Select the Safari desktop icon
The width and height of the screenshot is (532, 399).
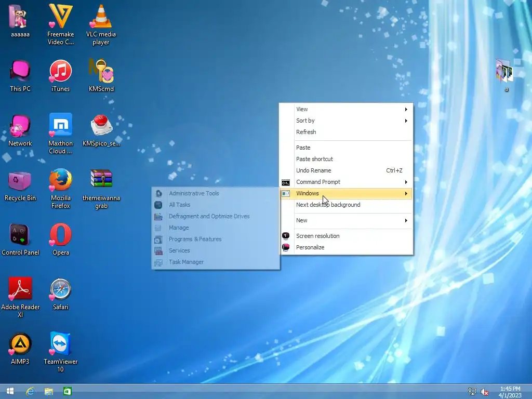[x=60, y=295]
